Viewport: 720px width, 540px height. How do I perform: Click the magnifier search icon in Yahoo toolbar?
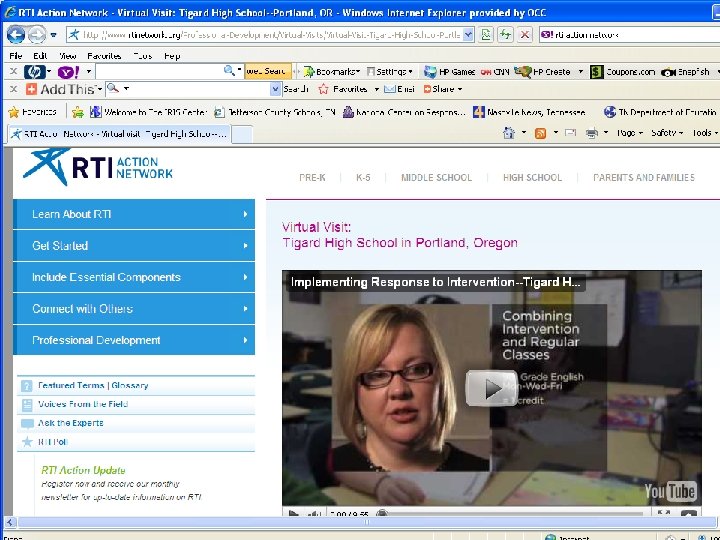[x=229, y=71]
